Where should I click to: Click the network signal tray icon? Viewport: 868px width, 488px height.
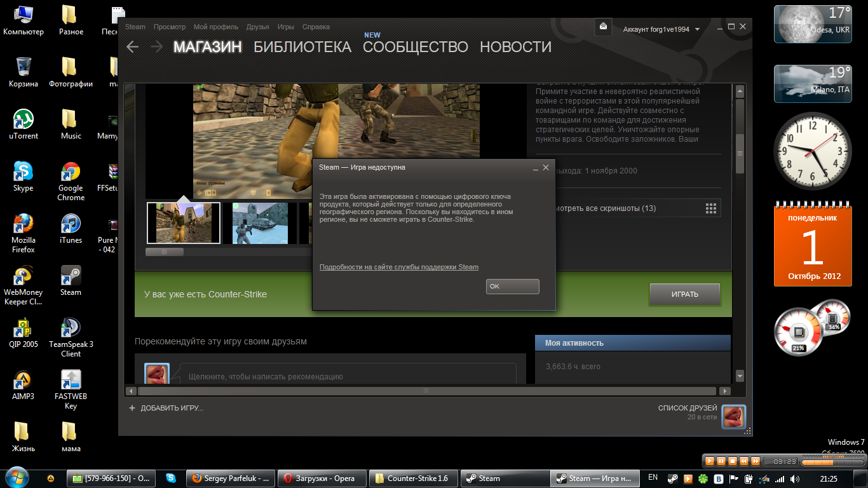[779, 478]
